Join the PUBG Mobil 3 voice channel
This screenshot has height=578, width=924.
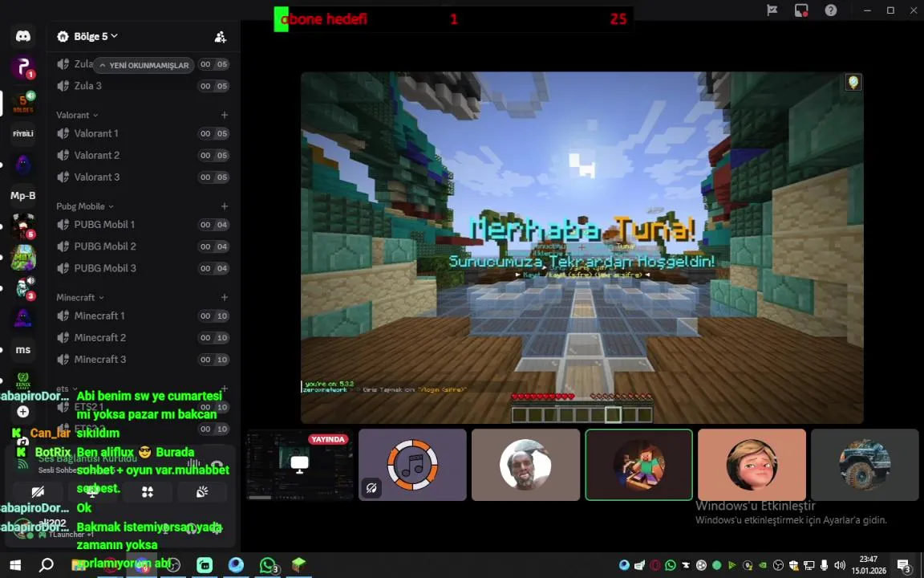(x=143, y=268)
